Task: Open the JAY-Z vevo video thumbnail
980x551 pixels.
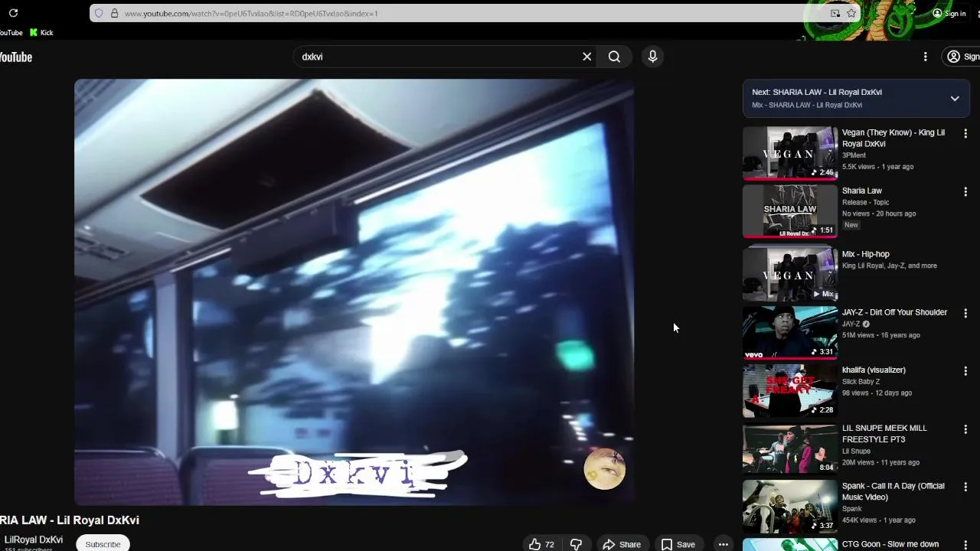Action: 790,333
